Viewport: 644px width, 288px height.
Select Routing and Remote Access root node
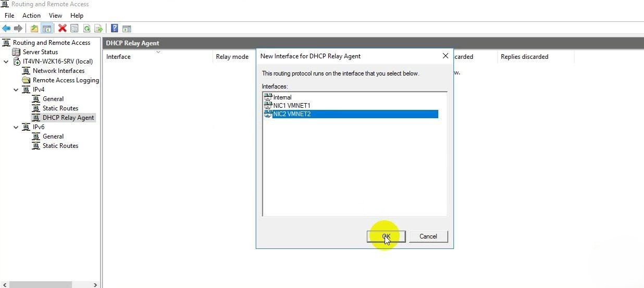click(x=52, y=43)
